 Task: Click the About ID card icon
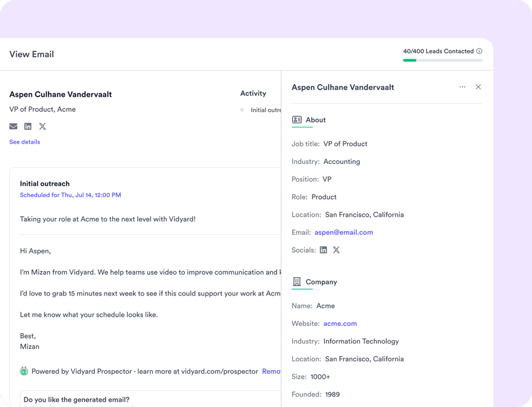(297, 120)
